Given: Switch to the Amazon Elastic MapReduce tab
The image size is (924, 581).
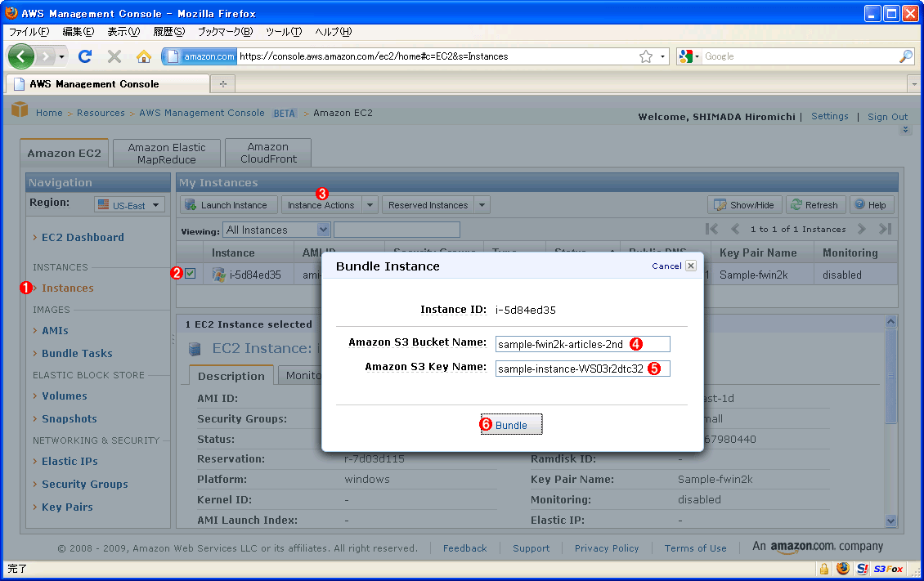Looking at the screenshot, I should 167,153.
